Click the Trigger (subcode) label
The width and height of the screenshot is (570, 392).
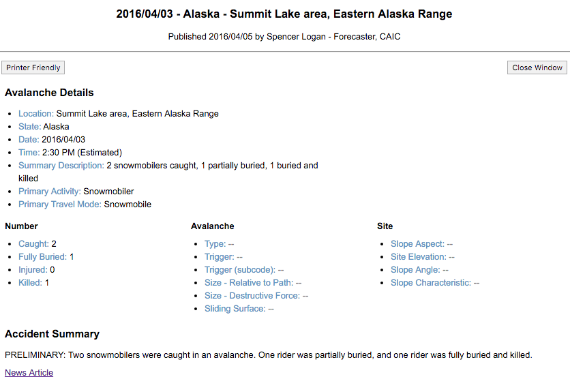(240, 270)
